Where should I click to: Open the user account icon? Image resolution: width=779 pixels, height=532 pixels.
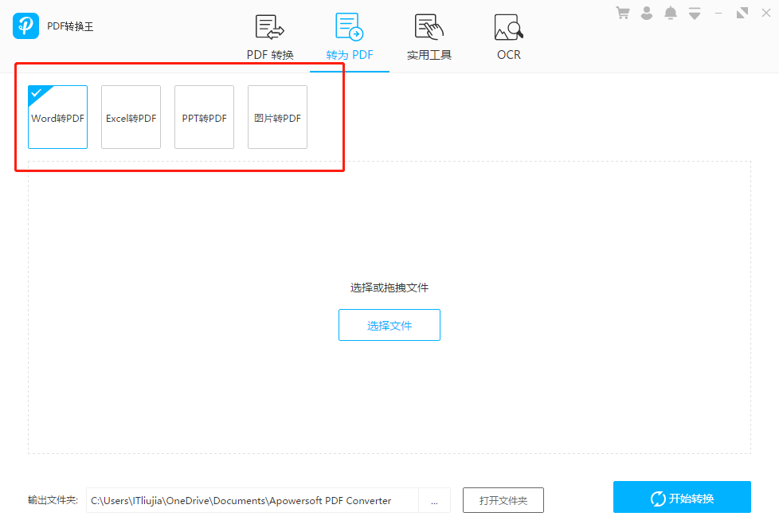[x=646, y=13]
